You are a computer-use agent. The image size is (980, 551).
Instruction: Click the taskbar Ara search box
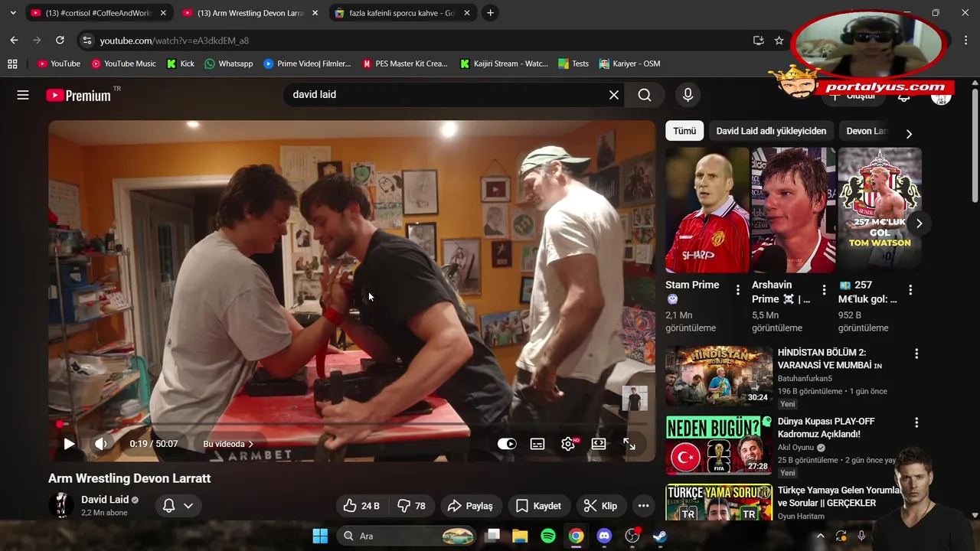tap(407, 536)
